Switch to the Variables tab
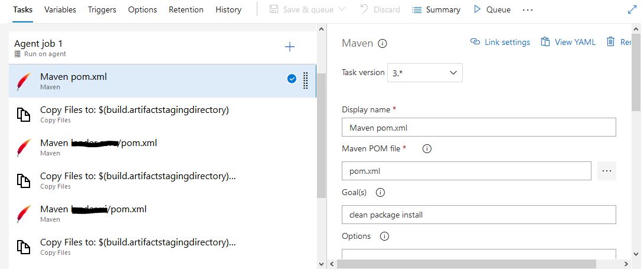 (60, 10)
